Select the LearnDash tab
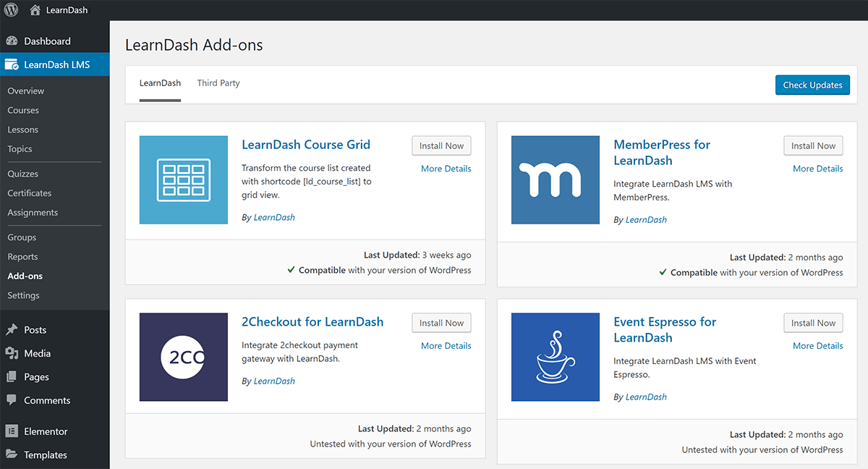Image resolution: width=868 pixels, height=469 pixels. click(x=159, y=83)
